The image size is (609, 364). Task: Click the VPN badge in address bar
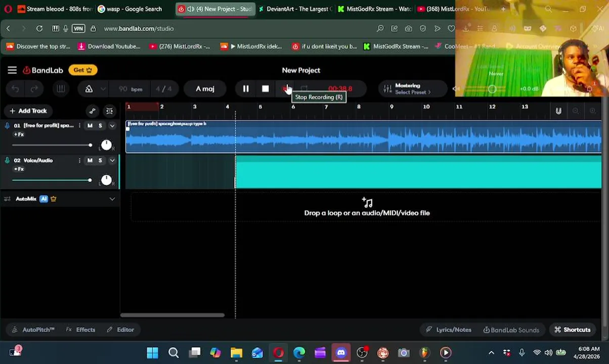[x=78, y=29]
